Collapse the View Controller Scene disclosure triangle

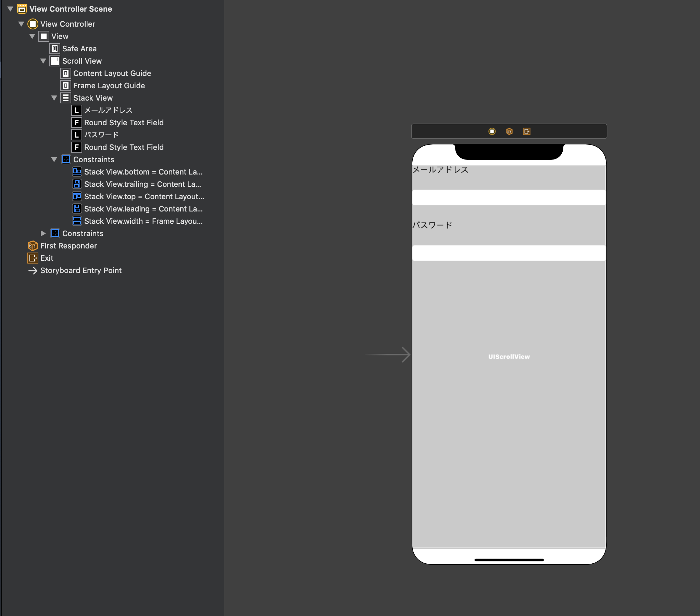click(10, 9)
